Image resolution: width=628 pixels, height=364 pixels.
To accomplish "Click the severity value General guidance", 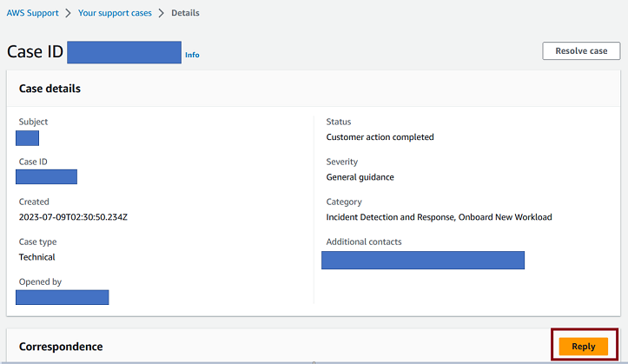I will [360, 177].
